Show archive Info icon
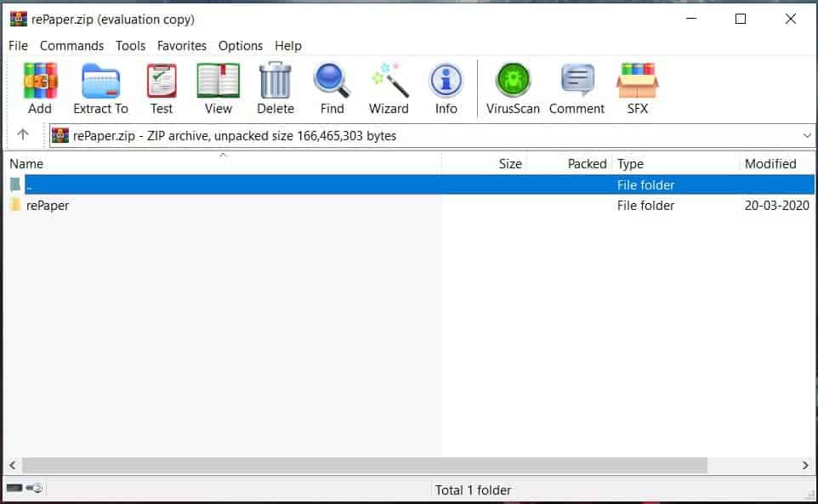This screenshot has height=504, width=818. tap(446, 81)
